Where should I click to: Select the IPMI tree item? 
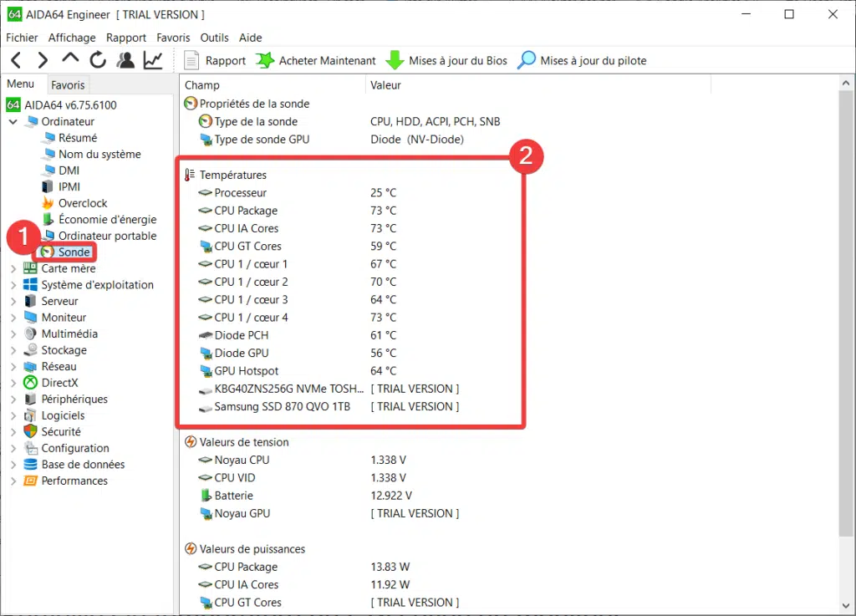point(69,186)
